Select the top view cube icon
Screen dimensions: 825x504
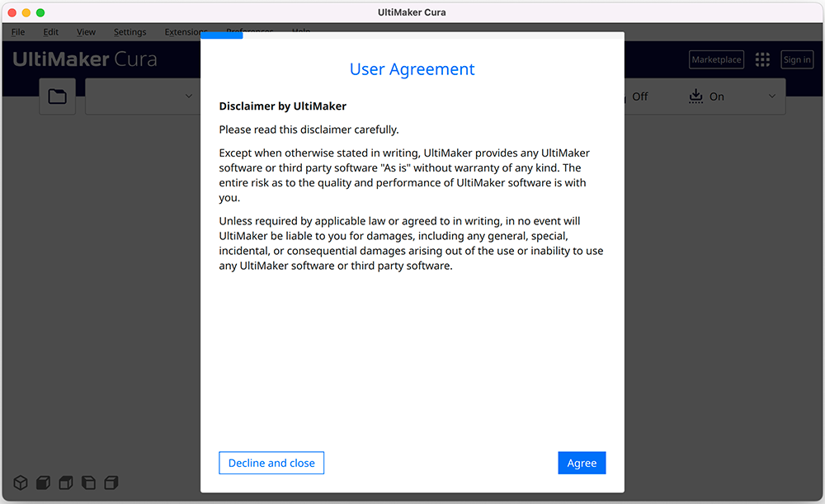(x=66, y=483)
